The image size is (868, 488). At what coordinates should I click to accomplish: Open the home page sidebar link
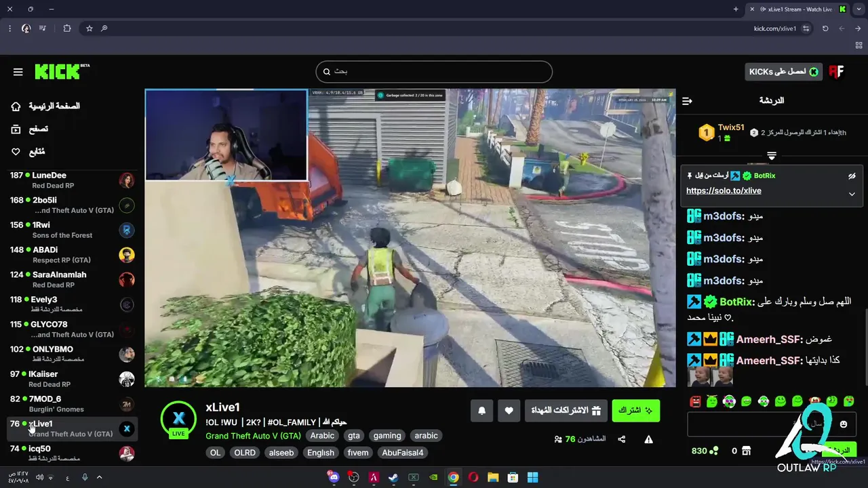[x=45, y=106]
